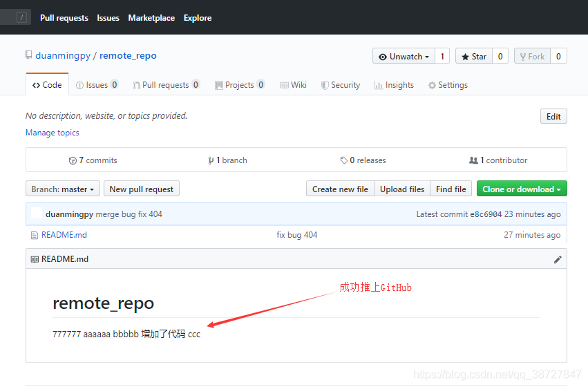The height and width of the screenshot is (387, 588).
Task: Open Marketplace in the top navigation
Action: point(151,18)
